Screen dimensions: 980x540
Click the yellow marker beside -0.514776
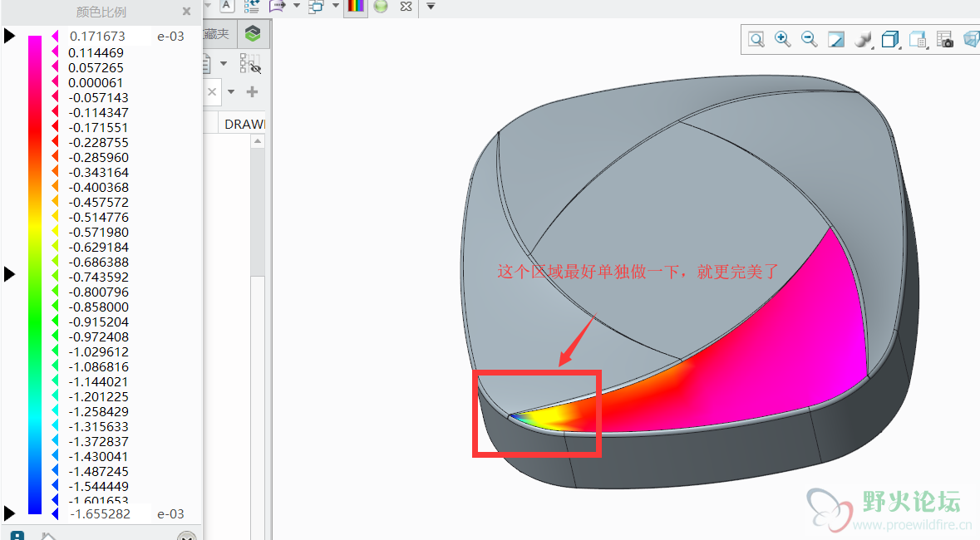coord(55,217)
